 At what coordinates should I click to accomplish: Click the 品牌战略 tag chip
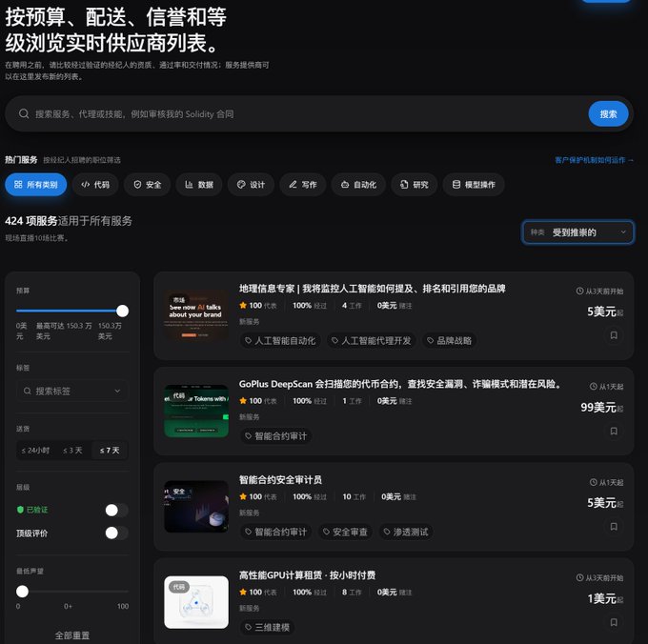pos(449,340)
